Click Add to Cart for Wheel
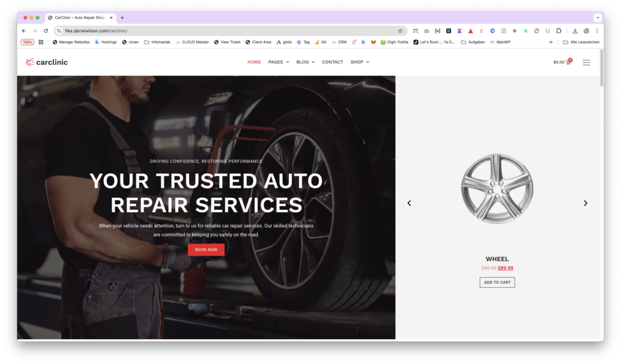 click(497, 282)
